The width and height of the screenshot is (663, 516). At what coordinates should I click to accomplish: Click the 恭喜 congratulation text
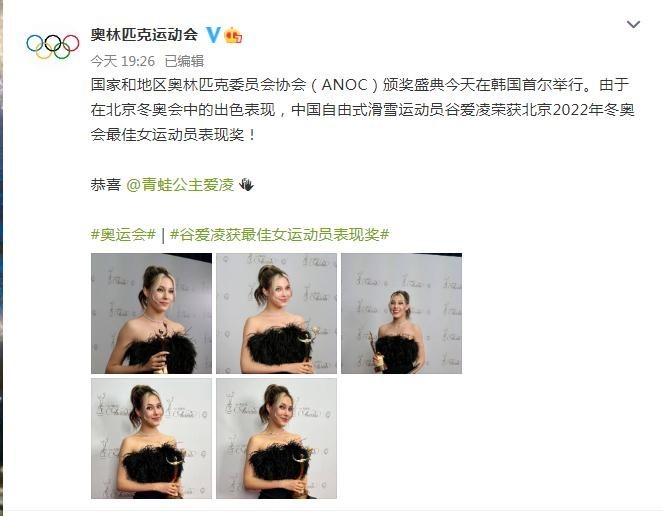click(x=106, y=184)
